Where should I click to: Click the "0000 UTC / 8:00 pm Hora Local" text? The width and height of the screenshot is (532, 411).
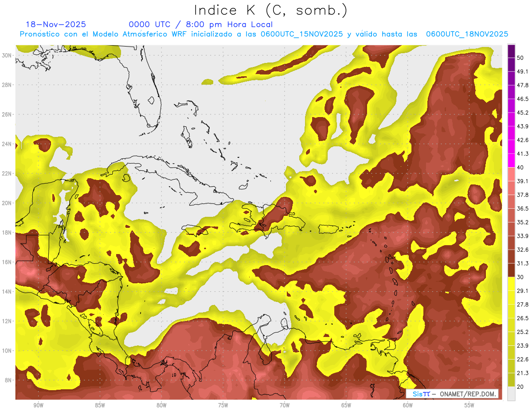[x=200, y=24]
